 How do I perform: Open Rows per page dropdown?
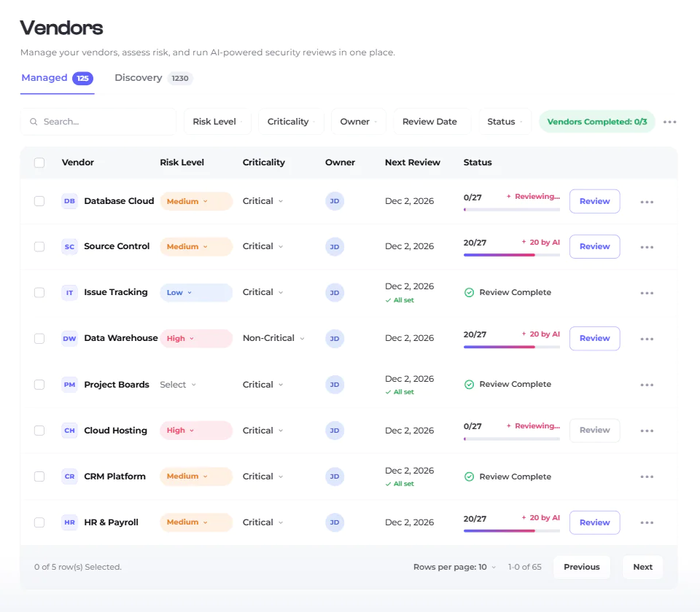[454, 567]
